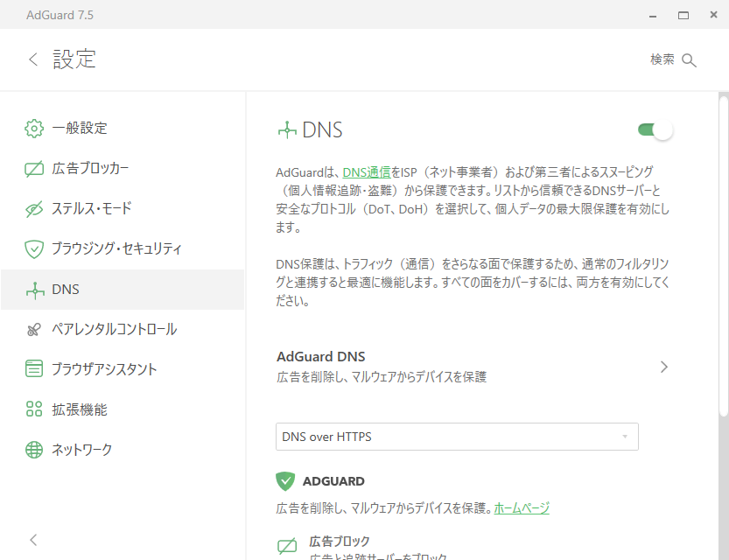
Task: Click the four-squares 拡張機能 icon
Action: 34,409
